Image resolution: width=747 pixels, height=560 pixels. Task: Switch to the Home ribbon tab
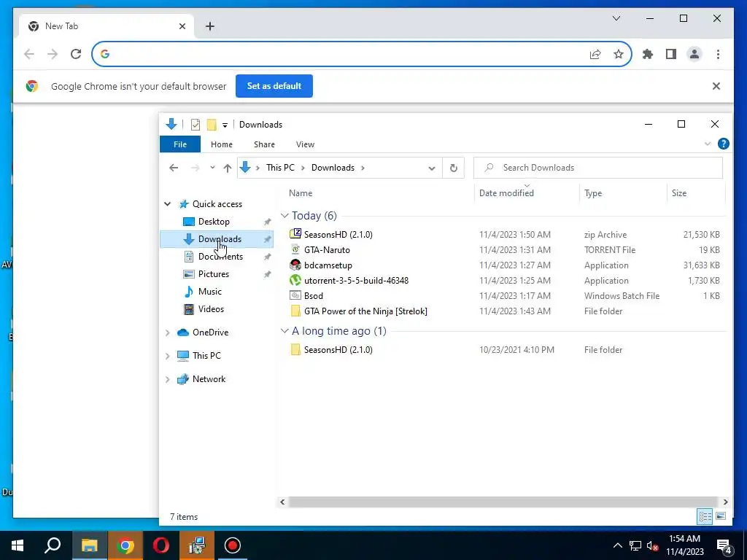(x=222, y=144)
